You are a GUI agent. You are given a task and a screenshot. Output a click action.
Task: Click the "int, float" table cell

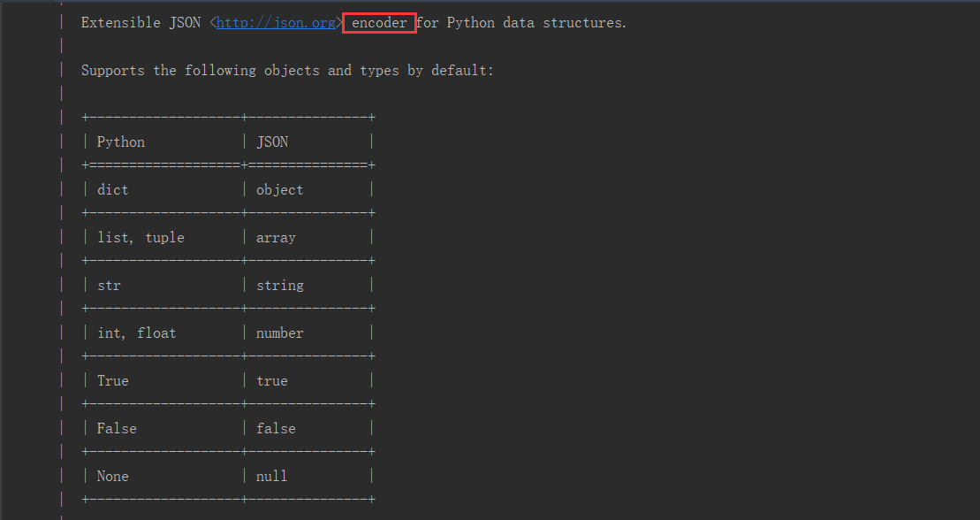tap(136, 333)
